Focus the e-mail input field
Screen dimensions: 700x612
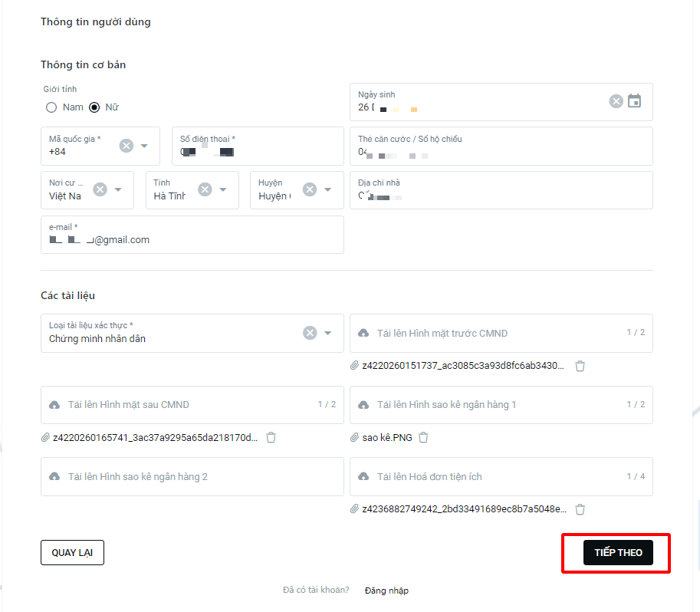[192, 235]
